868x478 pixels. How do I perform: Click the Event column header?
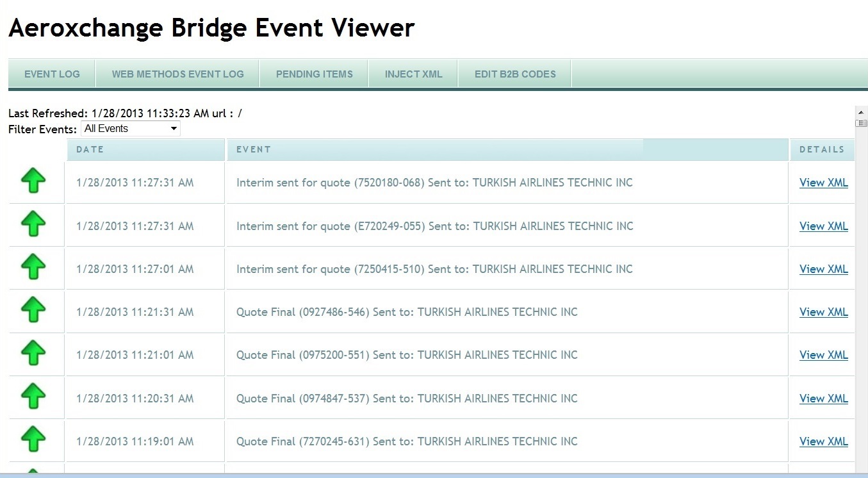click(x=507, y=149)
